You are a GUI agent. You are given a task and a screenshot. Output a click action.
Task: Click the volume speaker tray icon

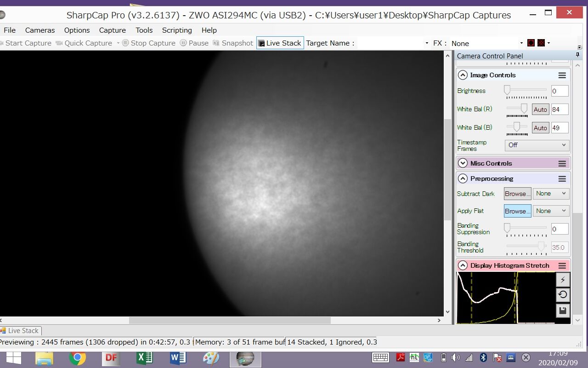click(x=456, y=357)
